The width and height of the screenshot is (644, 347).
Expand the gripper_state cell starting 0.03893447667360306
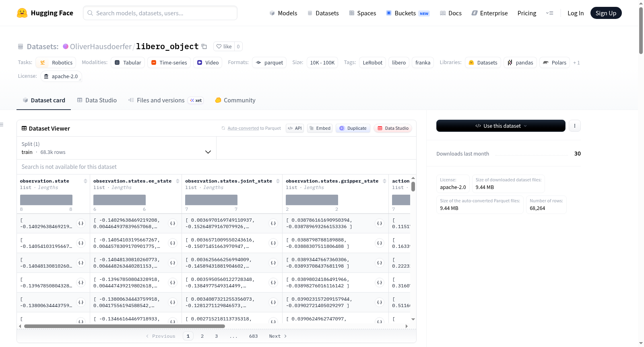pos(380,263)
